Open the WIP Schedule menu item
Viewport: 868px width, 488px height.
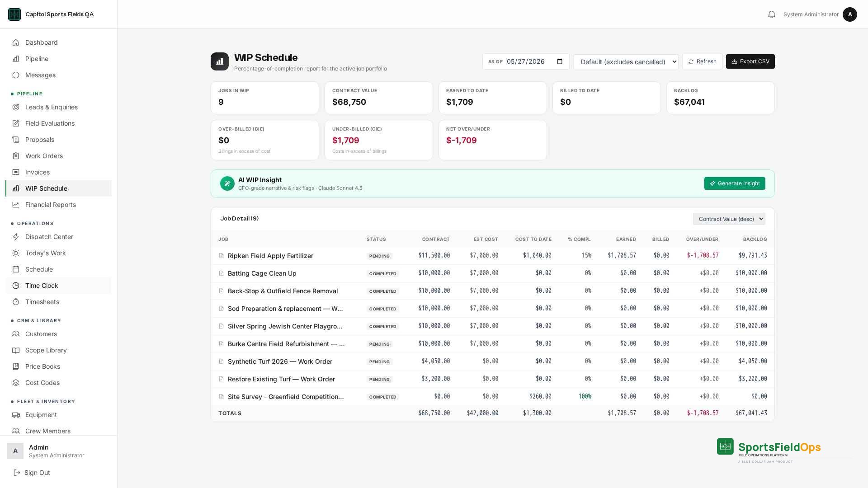click(59, 188)
